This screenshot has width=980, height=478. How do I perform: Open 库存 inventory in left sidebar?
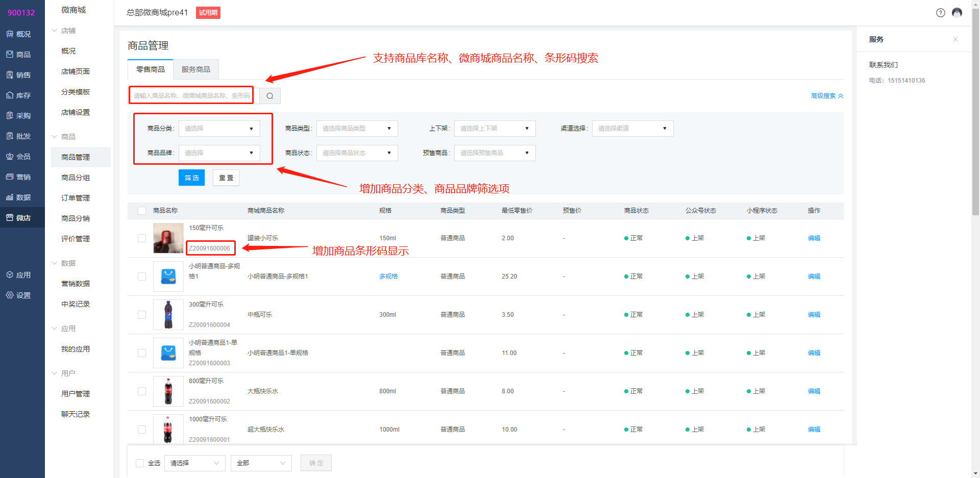[19, 95]
